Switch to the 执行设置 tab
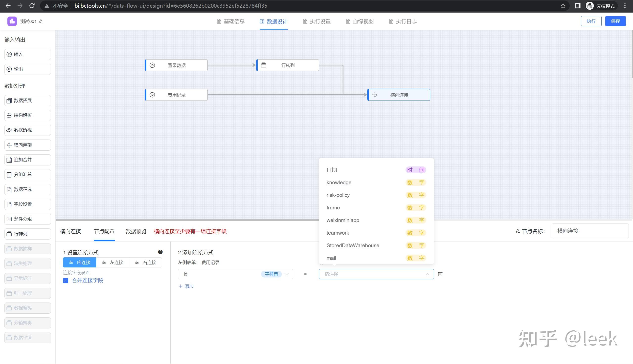The image size is (633, 364). tap(317, 21)
